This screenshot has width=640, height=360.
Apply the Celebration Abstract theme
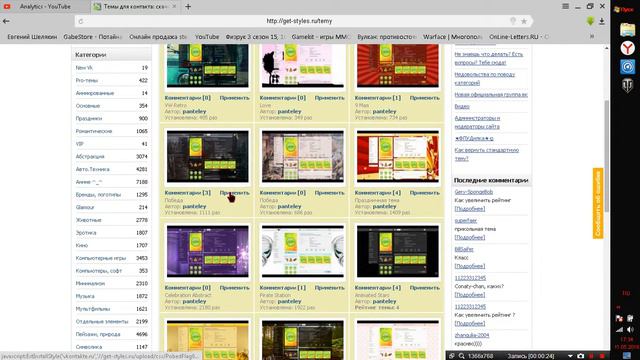pos(234,288)
